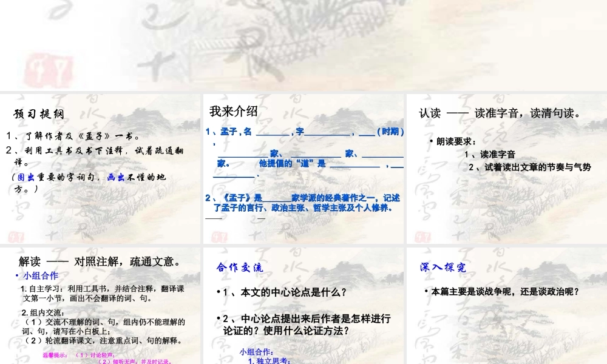Select the 我来介绍 slide thumbnail

point(303,169)
